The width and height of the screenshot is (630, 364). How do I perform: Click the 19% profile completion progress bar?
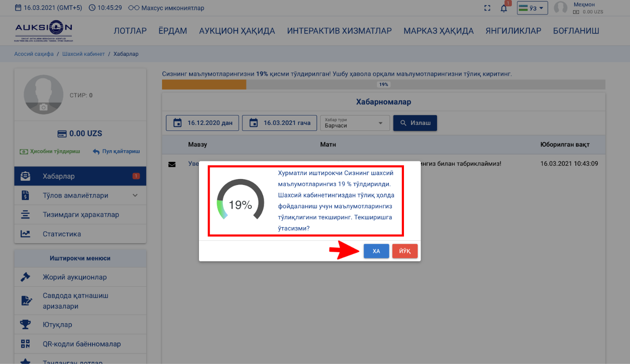point(383,85)
